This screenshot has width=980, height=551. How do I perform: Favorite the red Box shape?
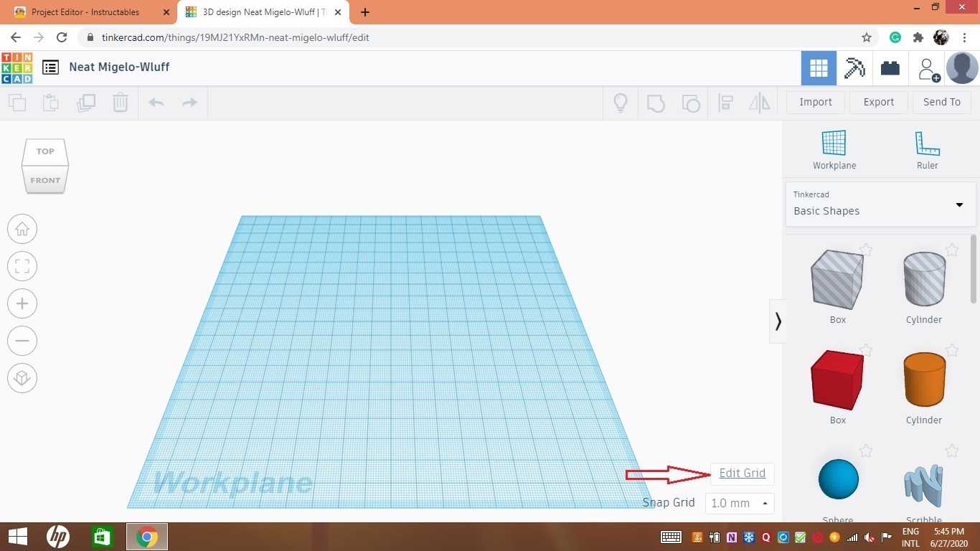866,350
